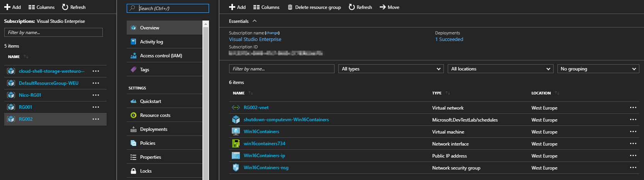Open Access control (IAM)
The width and height of the screenshot is (644, 180).
pos(165,56)
